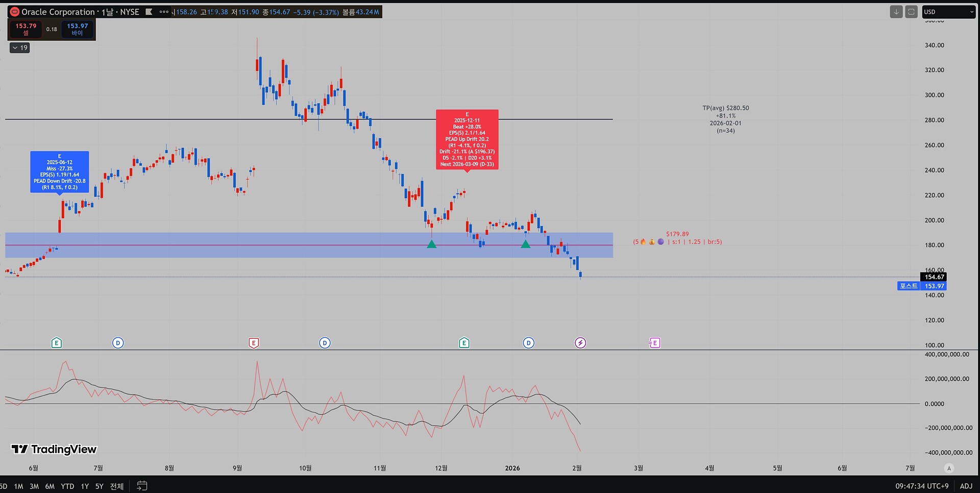Click the flag icon next to NYSE

[149, 12]
